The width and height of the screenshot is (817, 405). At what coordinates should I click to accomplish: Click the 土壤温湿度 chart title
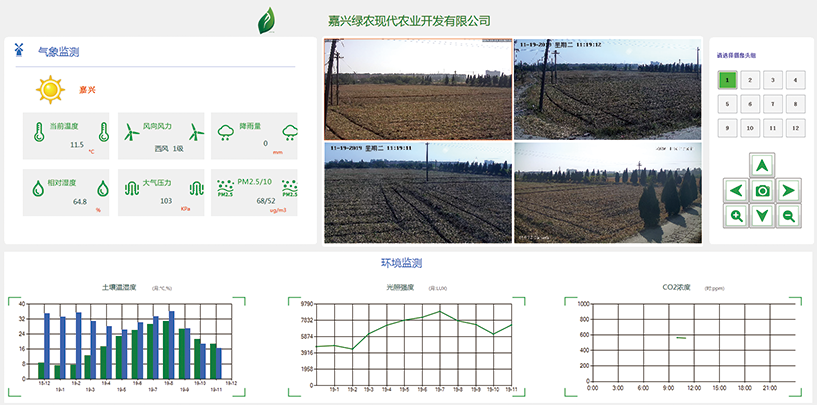(119, 287)
